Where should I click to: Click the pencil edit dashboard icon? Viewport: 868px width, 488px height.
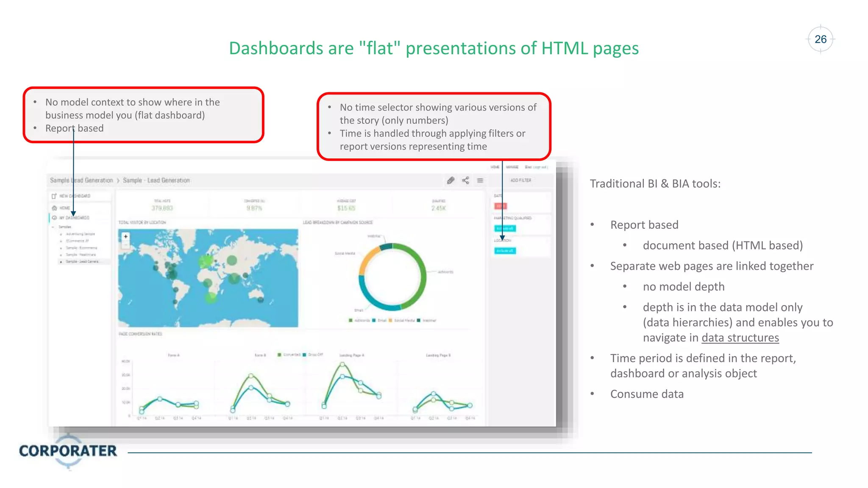(x=451, y=180)
